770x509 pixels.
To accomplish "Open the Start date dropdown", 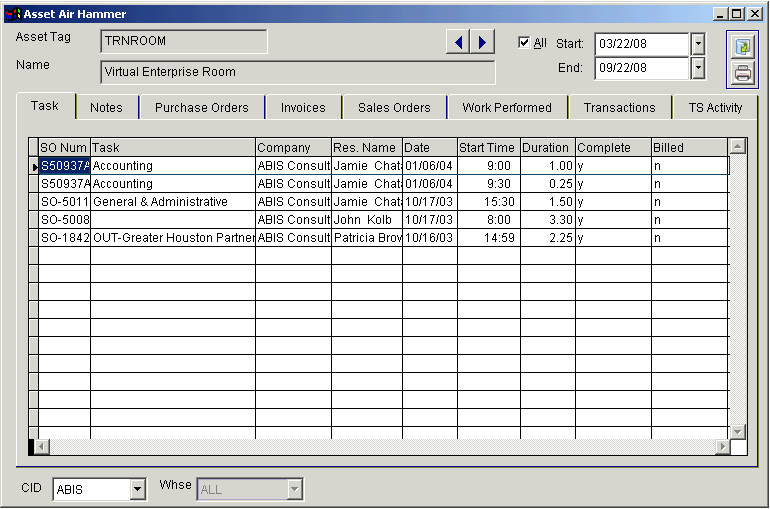I will [698, 44].
